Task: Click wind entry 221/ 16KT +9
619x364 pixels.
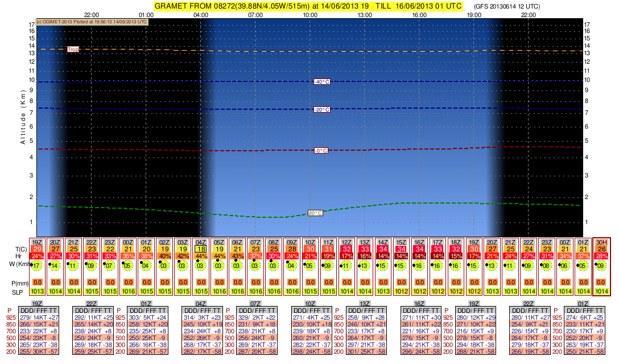Action: pyautogui.click(x=421, y=331)
